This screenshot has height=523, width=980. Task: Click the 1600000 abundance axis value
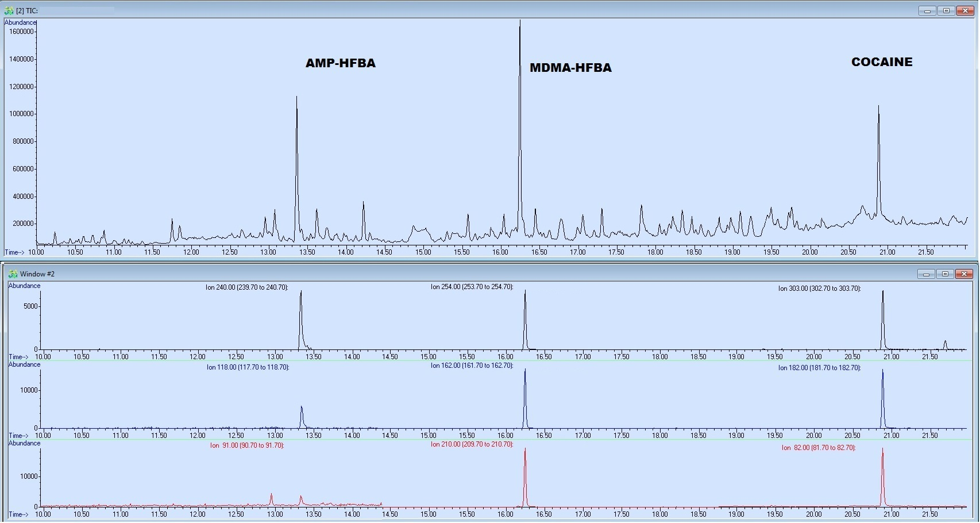pos(21,32)
